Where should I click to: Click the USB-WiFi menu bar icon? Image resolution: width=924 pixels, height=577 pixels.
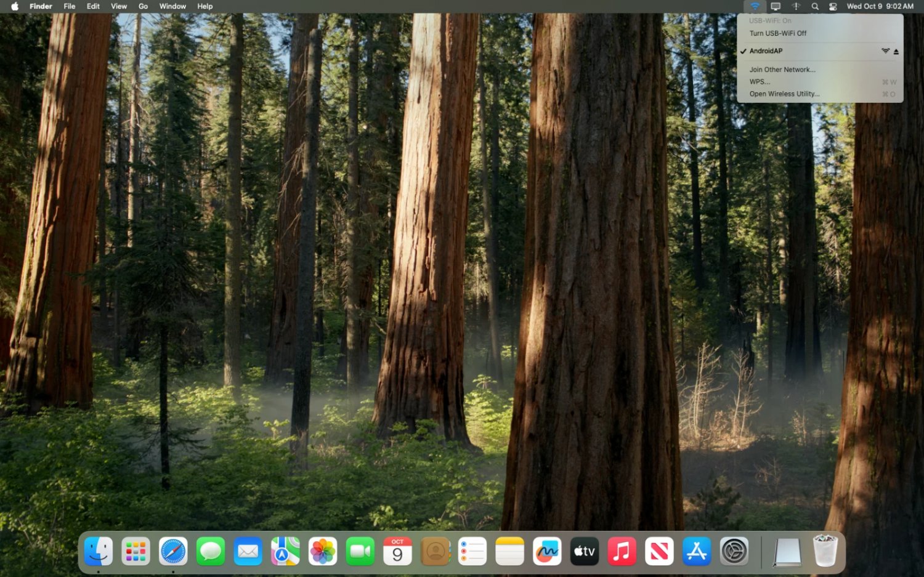tap(755, 6)
